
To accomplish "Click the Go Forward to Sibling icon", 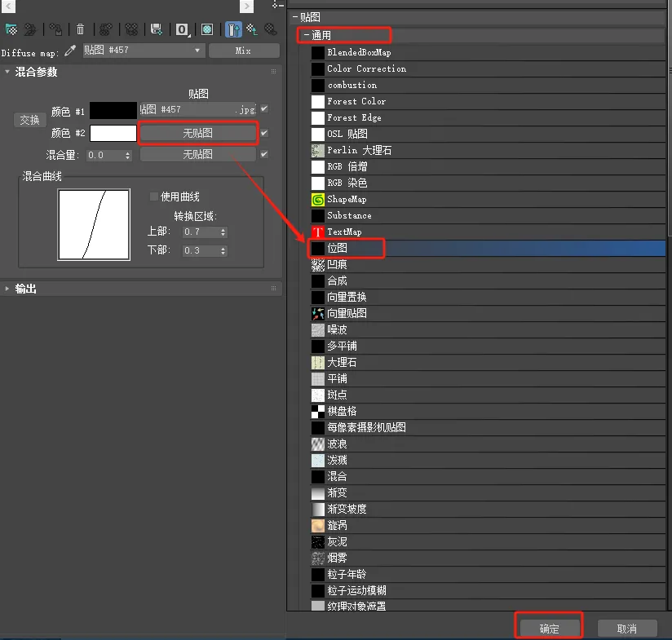I will (x=271, y=29).
